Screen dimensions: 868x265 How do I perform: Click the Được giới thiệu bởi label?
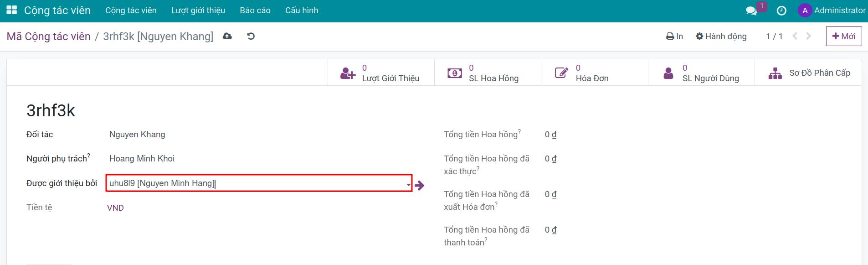(62, 183)
